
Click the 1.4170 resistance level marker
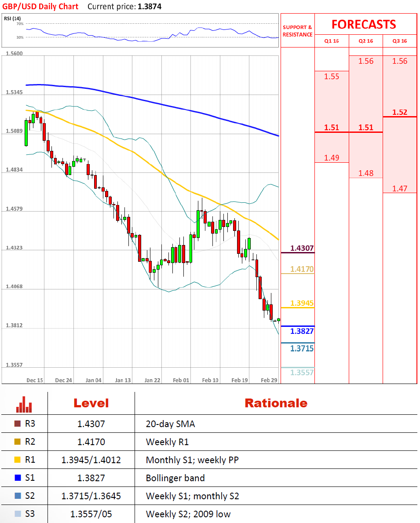pyautogui.click(x=302, y=269)
